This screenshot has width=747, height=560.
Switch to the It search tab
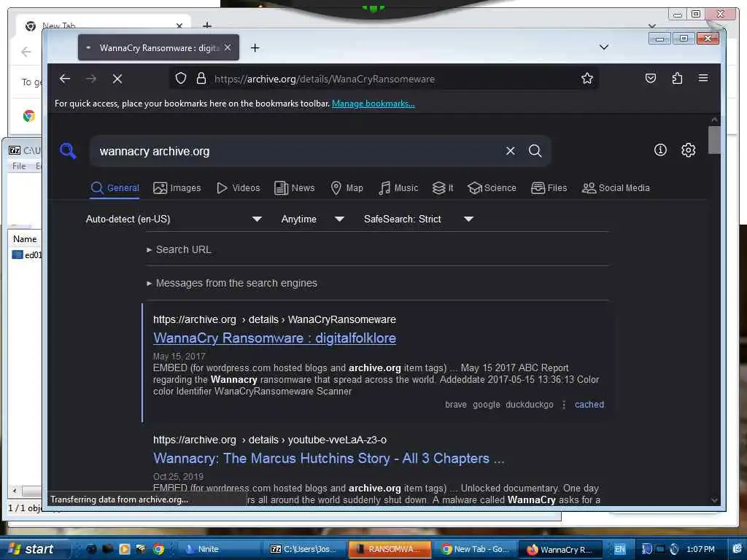[443, 188]
